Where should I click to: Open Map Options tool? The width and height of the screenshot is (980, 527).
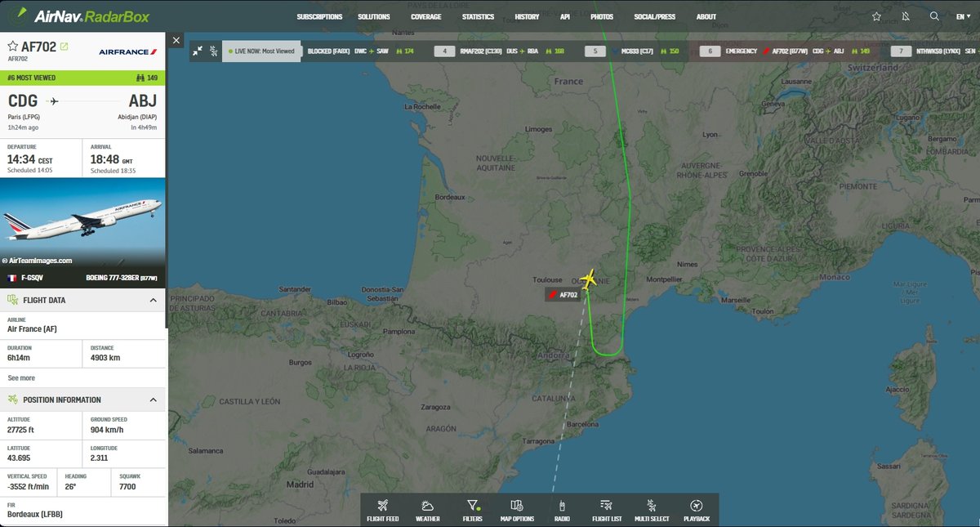pos(517,510)
